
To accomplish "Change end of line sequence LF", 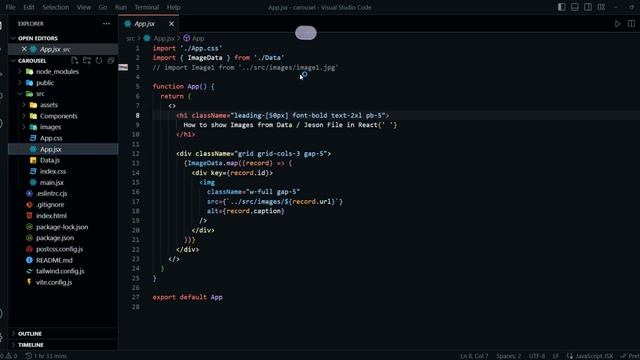I will 556,356.
